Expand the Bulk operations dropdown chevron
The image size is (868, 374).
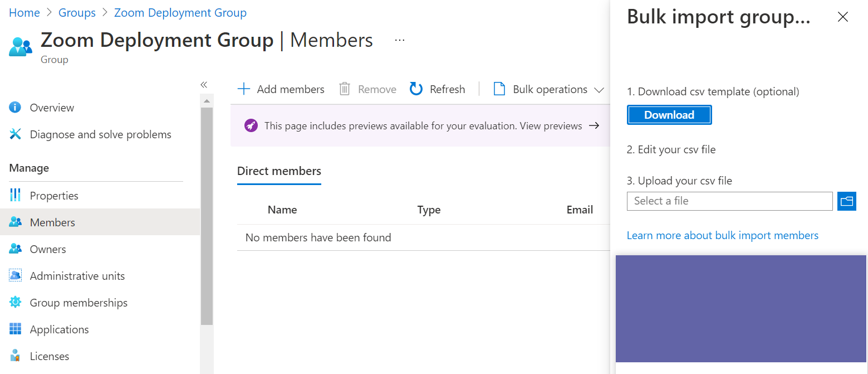click(599, 90)
